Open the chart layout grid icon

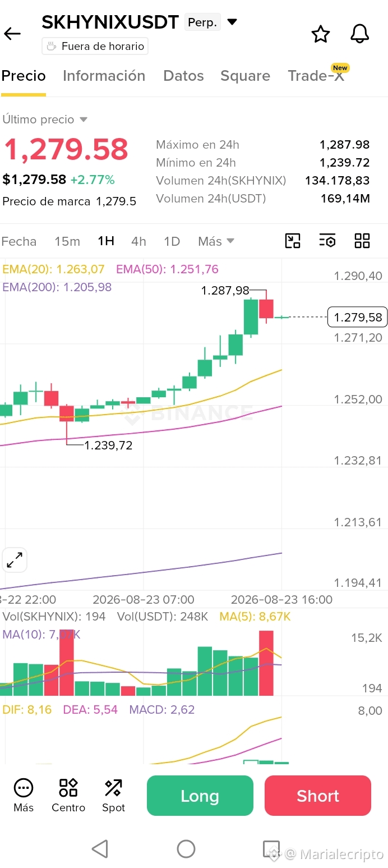pyautogui.click(x=362, y=241)
